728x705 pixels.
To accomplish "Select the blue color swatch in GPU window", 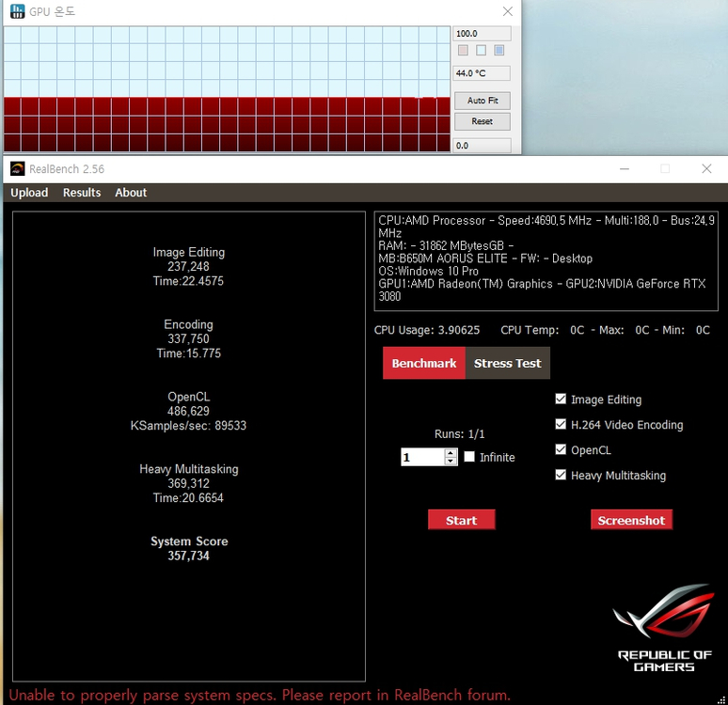I will [x=499, y=50].
